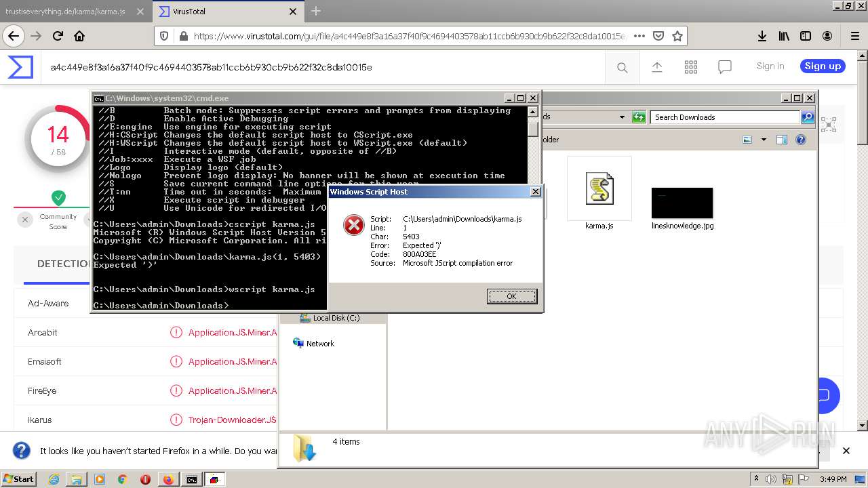
Task: Open Firefox library icon
Action: click(784, 36)
